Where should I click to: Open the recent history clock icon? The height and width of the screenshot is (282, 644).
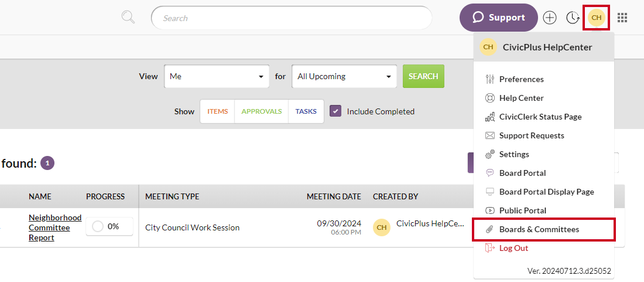pyautogui.click(x=573, y=18)
